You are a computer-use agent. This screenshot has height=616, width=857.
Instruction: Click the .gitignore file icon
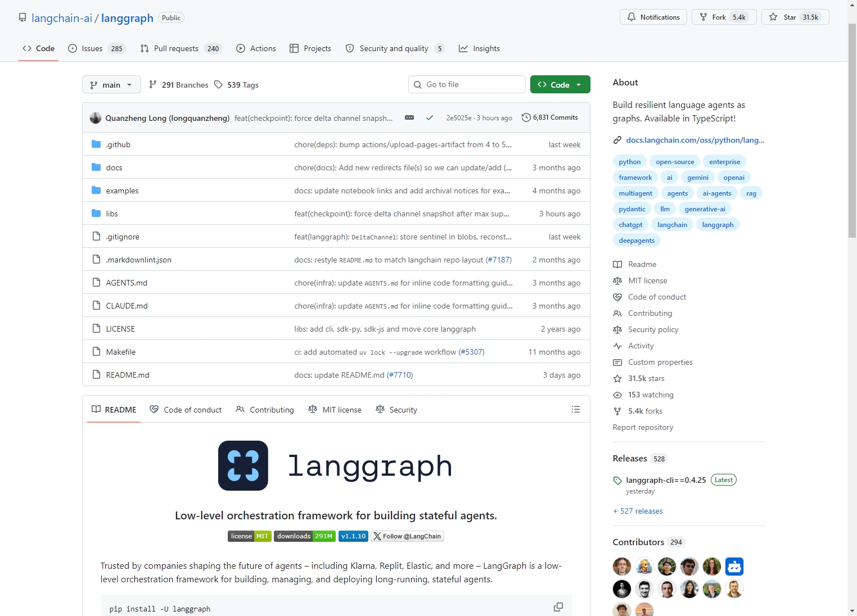point(96,237)
